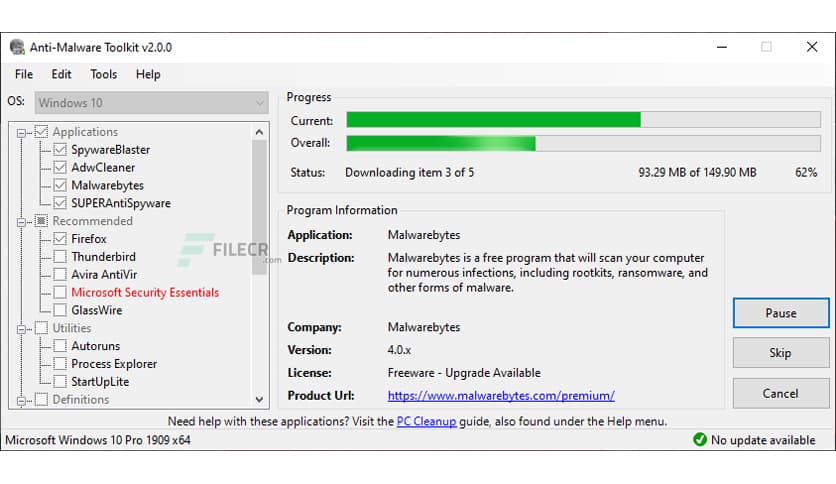This screenshot has height=484, width=836.
Task: Open the OS Windows 10 dropdown
Action: [x=151, y=103]
